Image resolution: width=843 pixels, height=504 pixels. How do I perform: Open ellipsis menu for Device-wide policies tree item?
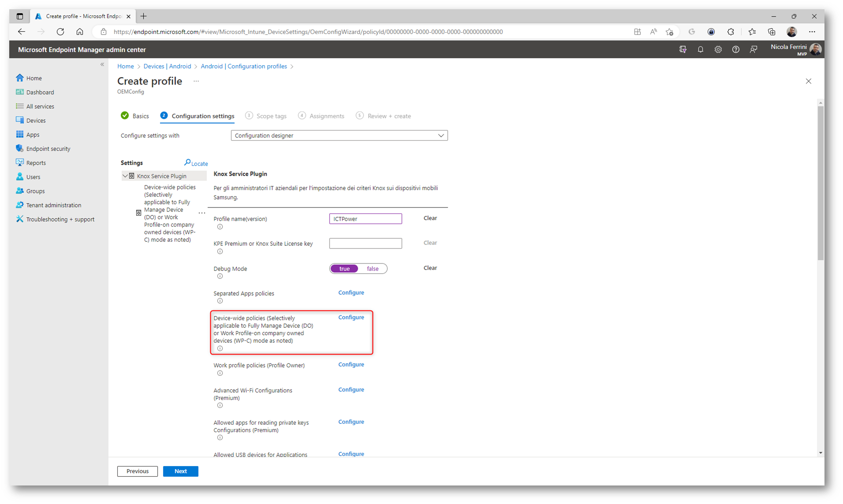[202, 213]
